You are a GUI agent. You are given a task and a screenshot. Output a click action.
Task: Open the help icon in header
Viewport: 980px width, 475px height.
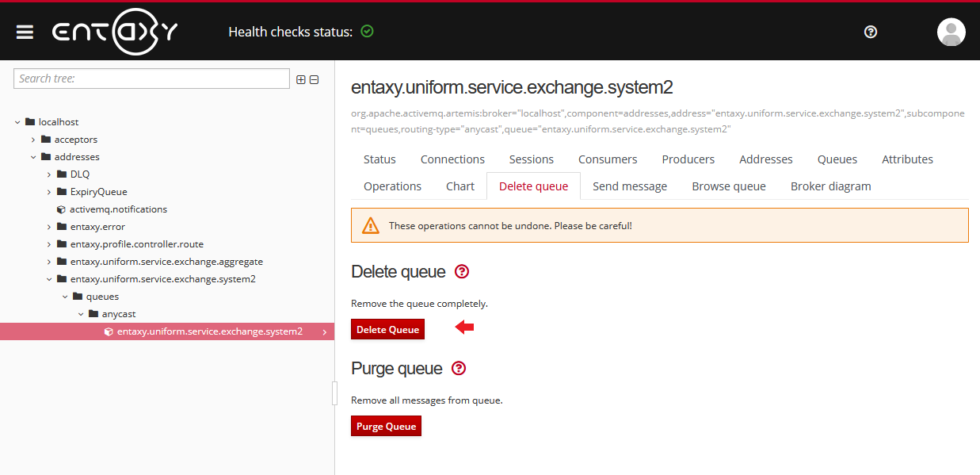(x=871, y=32)
